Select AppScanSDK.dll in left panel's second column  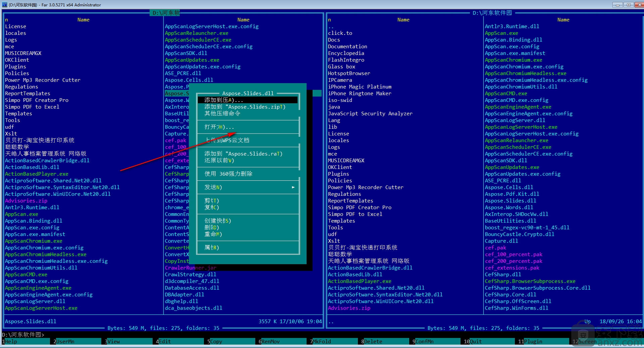pos(186,53)
